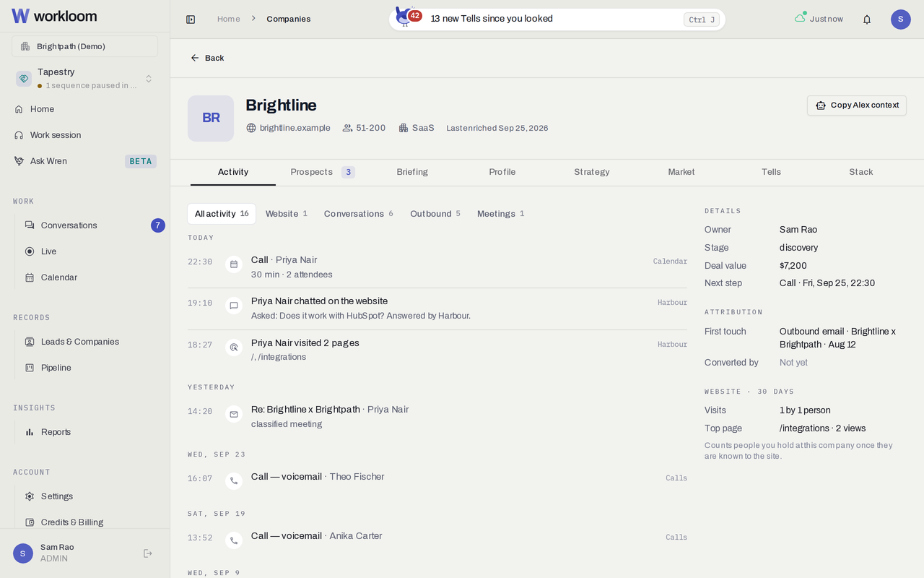
Task: Click the Tells mascot icon with 42 badge
Action: click(x=407, y=17)
